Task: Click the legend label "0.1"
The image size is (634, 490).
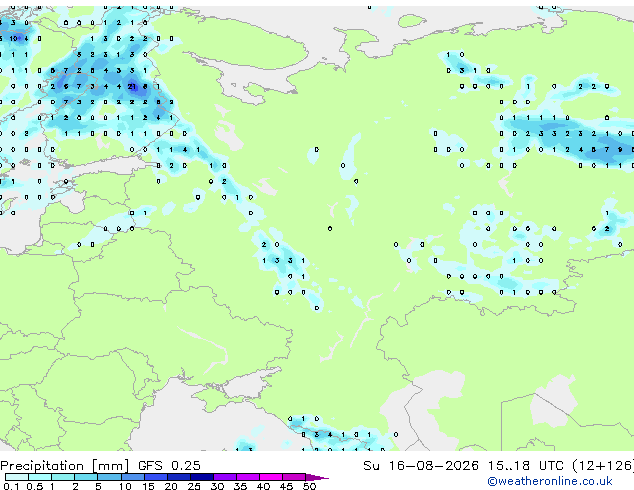Action: tap(11, 486)
